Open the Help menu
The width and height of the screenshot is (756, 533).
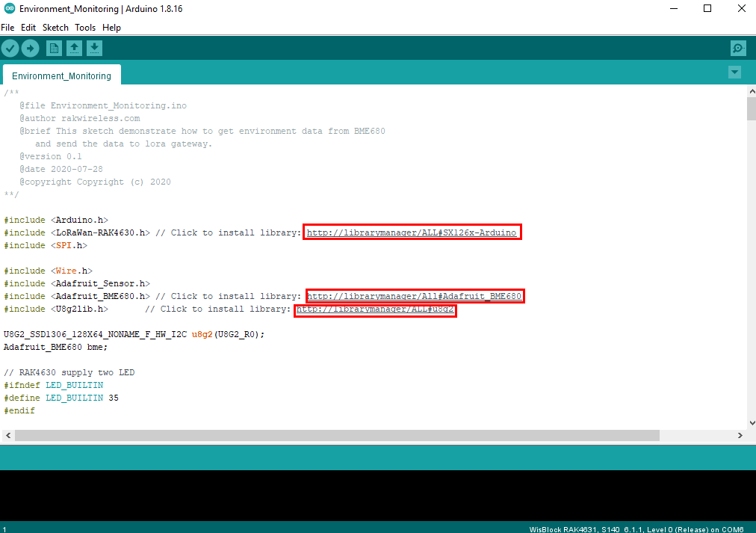click(x=111, y=28)
